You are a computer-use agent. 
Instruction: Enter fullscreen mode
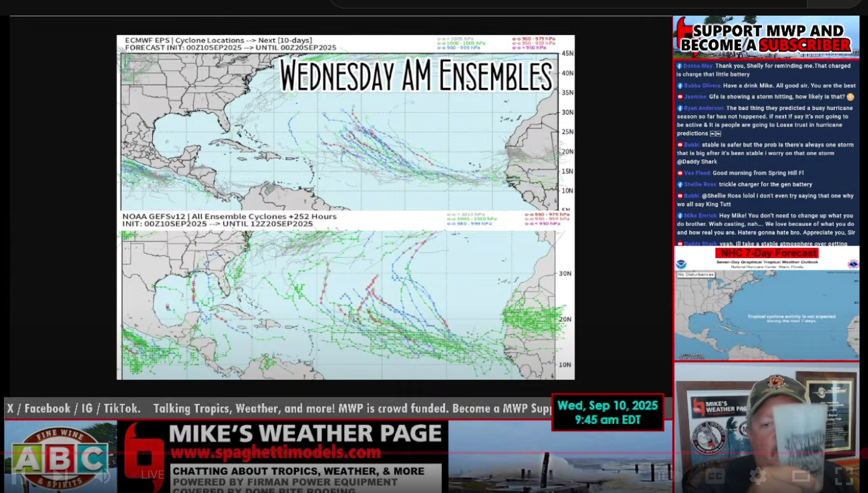tap(844, 476)
